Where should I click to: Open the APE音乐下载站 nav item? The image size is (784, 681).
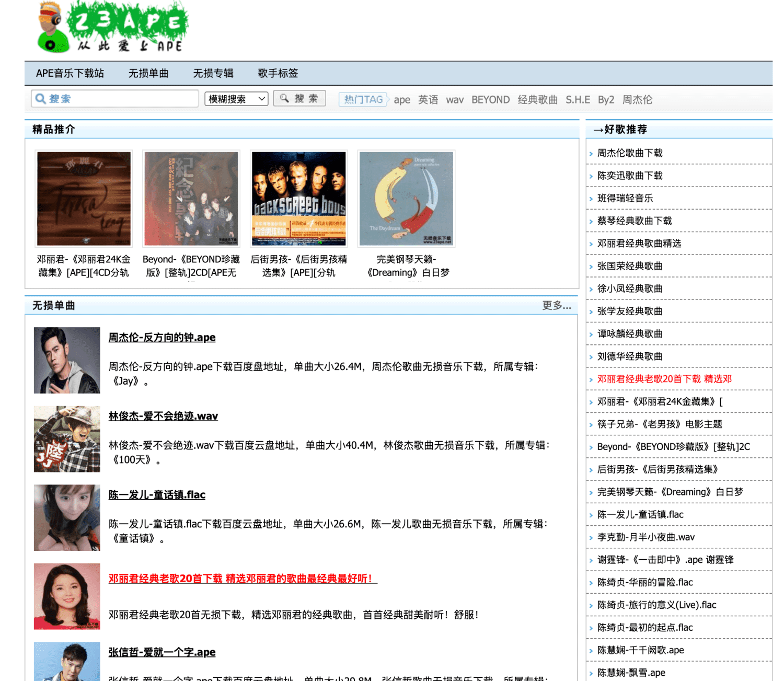70,73
